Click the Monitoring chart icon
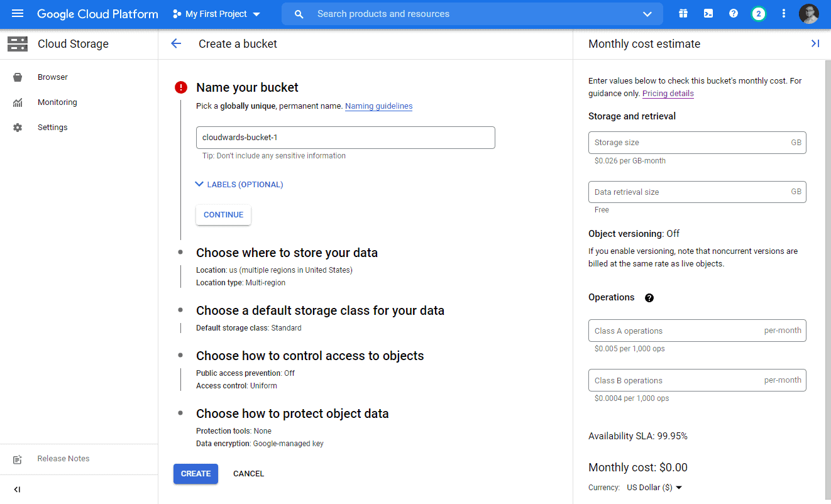Screen dimensions: 831x504 pos(18,102)
